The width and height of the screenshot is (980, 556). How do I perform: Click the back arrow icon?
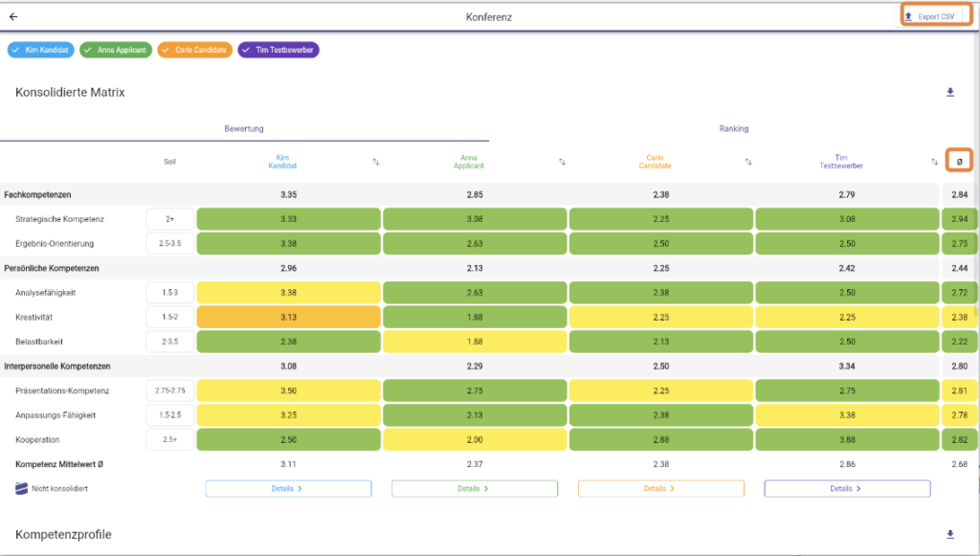click(13, 16)
